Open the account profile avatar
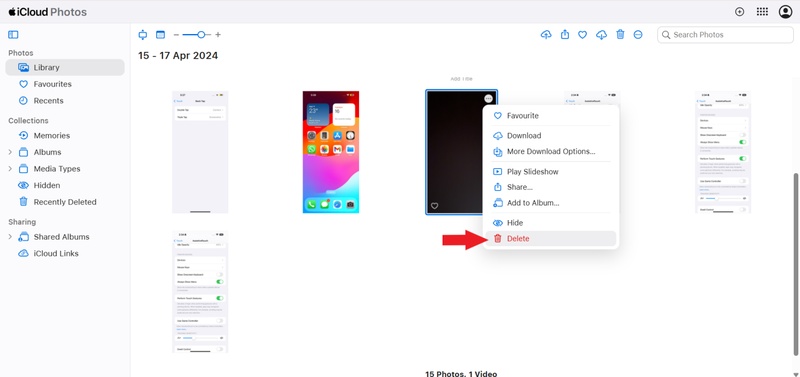This screenshot has height=377, width=800. [785, 12]
